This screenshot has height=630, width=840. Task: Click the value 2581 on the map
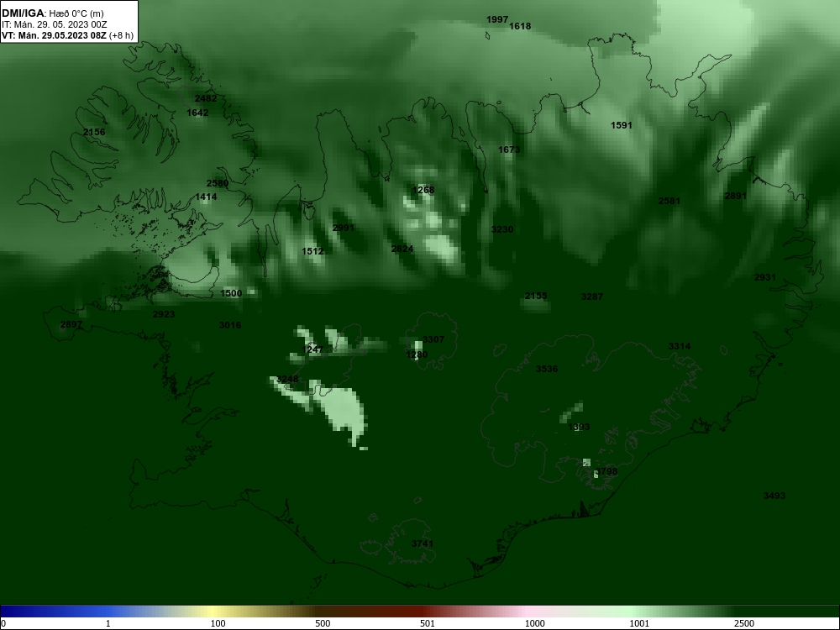click(669, 201)
